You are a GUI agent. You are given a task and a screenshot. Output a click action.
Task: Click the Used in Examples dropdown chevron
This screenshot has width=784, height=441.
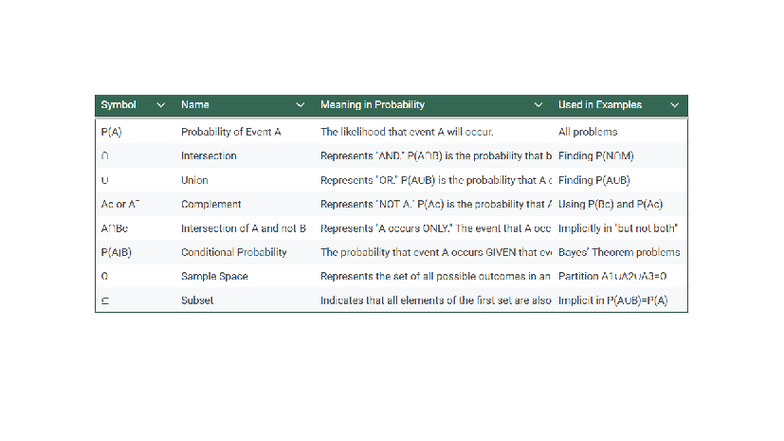(675, 105)
